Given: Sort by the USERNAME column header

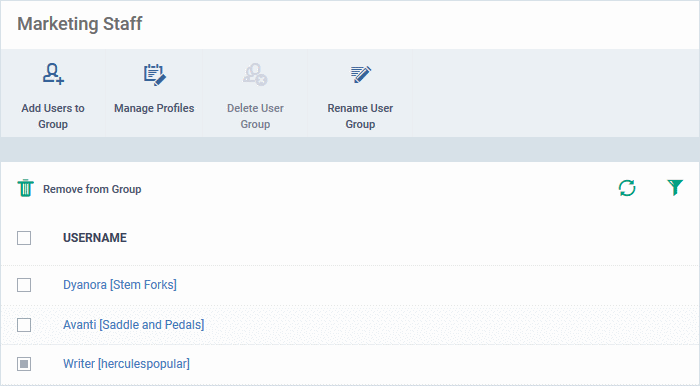Looking at the screenshot, I should click(x=95, y=238).
